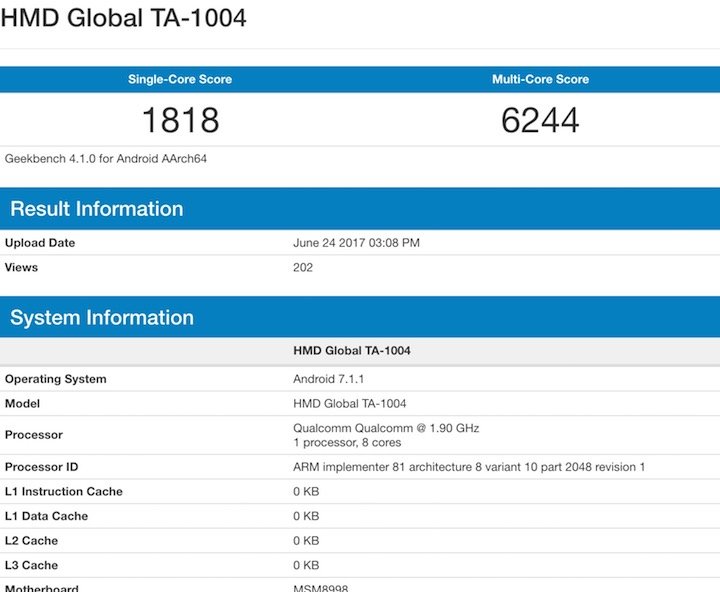Click the Operating System label

click(x=56, y=379)
